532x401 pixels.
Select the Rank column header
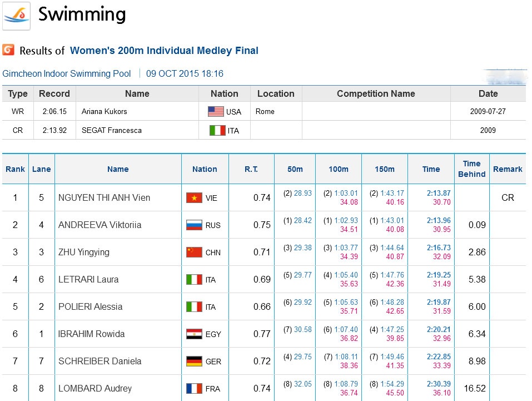click(x=15, y=169)
